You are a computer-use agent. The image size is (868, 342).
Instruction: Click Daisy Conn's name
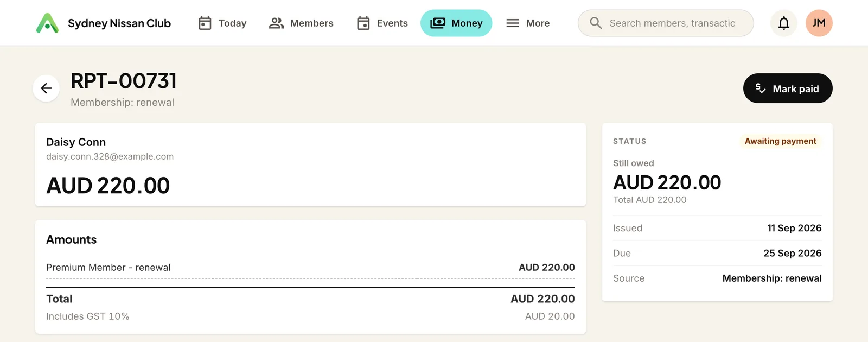[x=76, y=142]
